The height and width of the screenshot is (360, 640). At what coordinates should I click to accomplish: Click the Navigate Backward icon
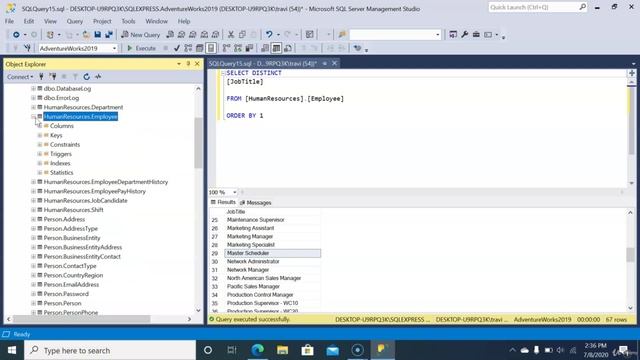[16, 35]
